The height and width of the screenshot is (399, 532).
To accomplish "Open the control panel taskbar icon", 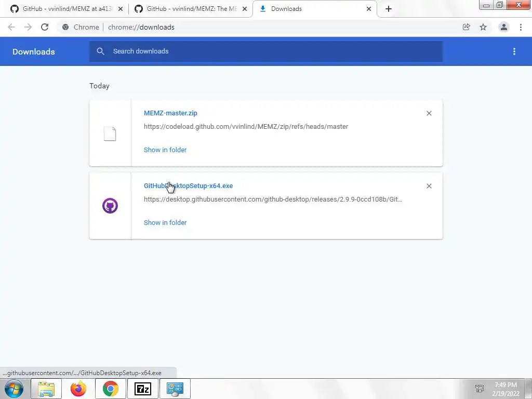I will coord(175,389).
